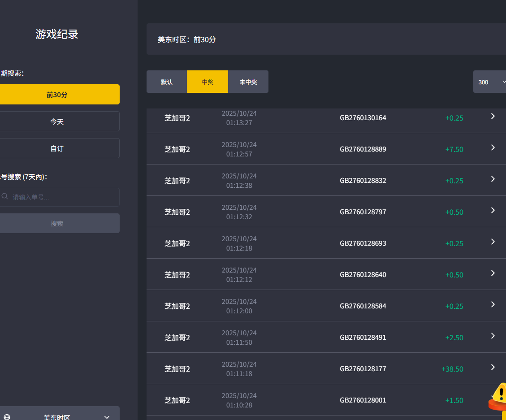Click the 请输入单号 order number input
Screen dimensions: 506x420
[63, 197]
